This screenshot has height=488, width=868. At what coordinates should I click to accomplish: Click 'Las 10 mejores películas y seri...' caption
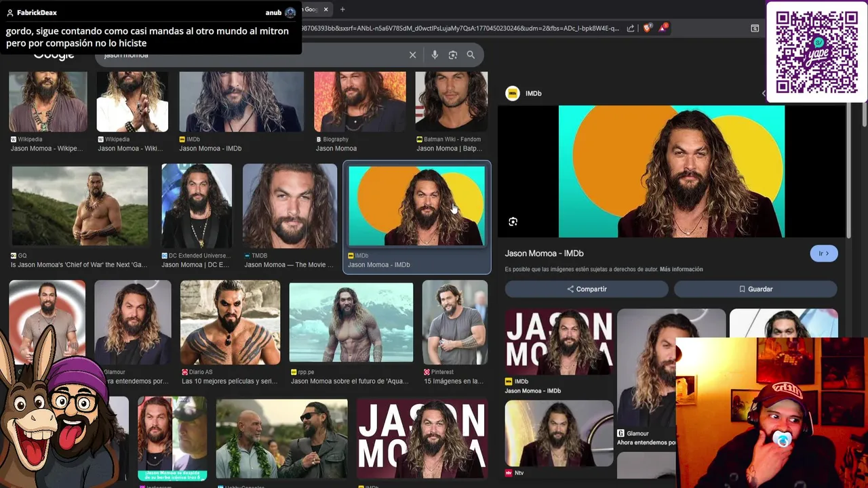coord(230,382)
